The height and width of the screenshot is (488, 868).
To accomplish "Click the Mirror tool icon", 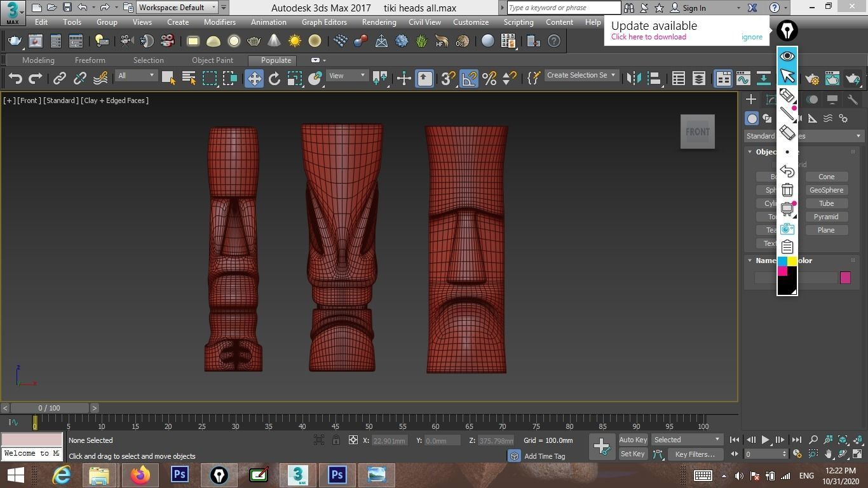I will 634,78.
